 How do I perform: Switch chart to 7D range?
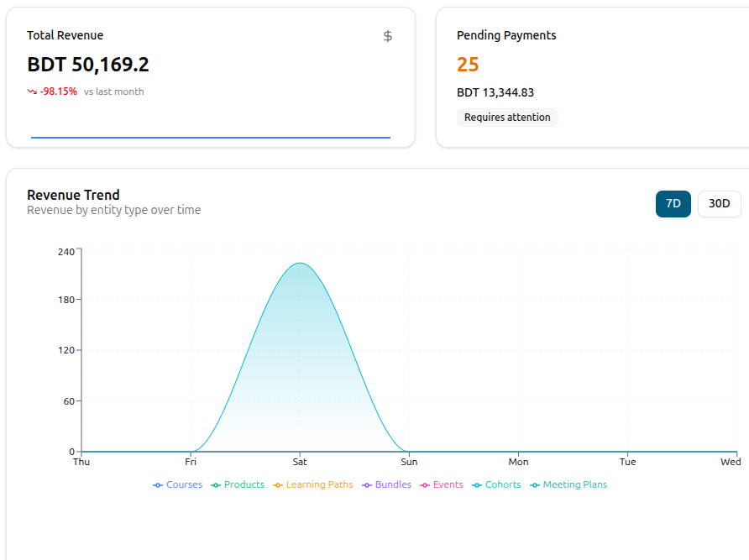[x=673, y=203]
